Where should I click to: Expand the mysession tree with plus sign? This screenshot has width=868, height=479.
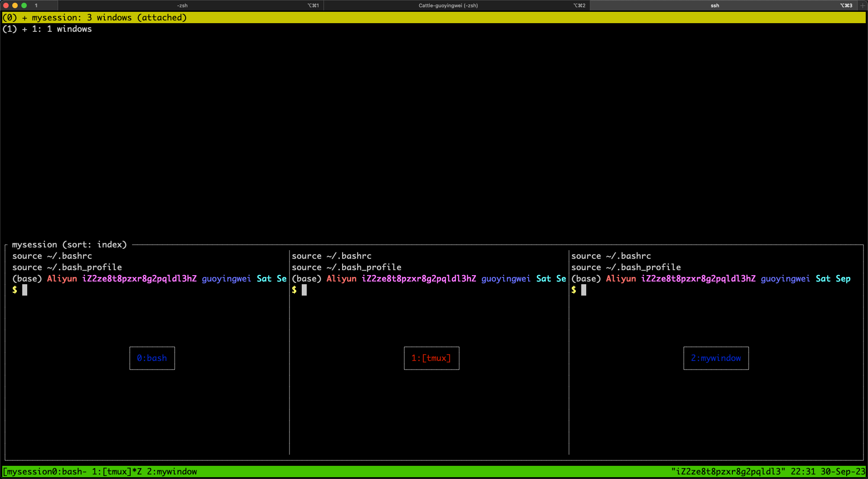(x=25, y=18)
